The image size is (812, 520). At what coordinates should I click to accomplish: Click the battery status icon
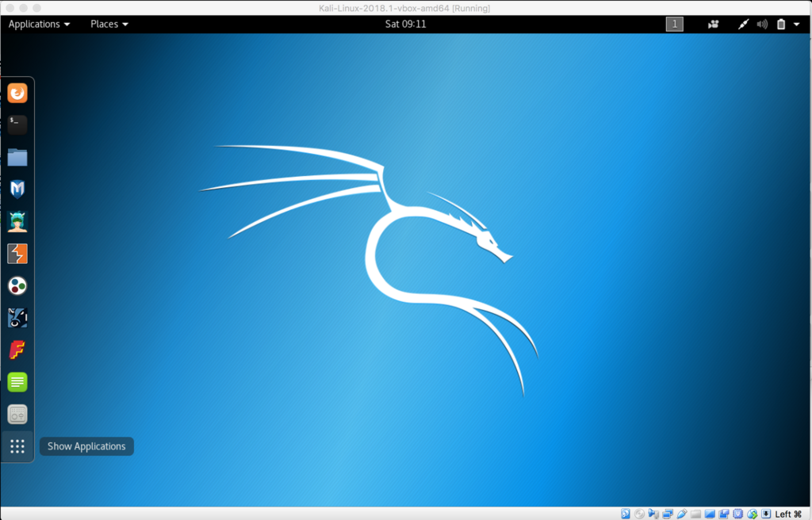(781, 24)
